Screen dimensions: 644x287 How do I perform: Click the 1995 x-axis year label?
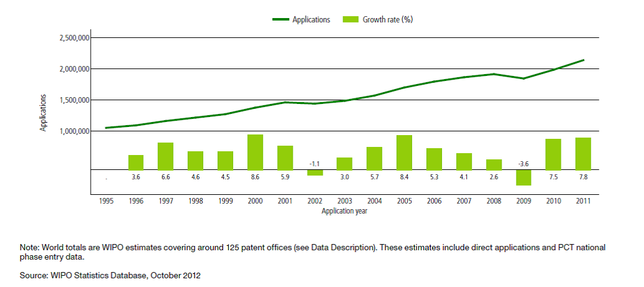(106, 201)
